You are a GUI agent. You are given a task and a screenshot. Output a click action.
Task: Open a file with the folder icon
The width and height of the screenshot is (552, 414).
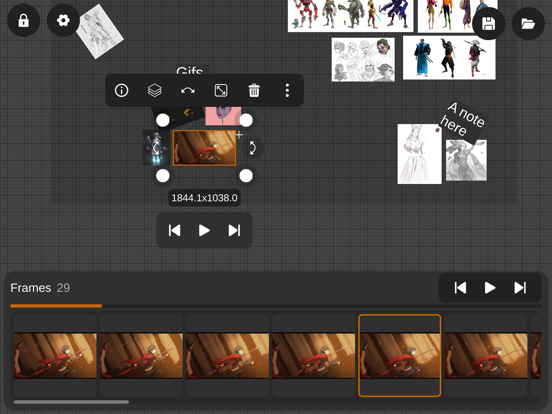pos(528,24)
